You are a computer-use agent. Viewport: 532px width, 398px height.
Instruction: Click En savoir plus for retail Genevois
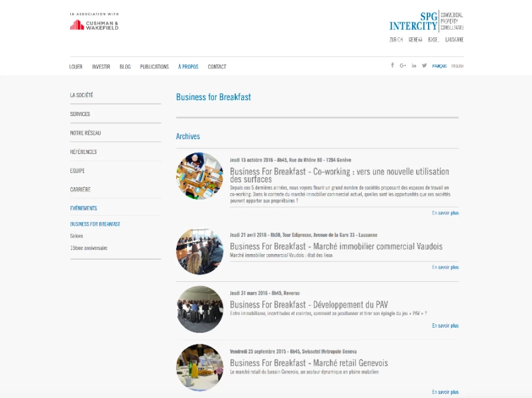pyautogui.click(x=445, y=392)
